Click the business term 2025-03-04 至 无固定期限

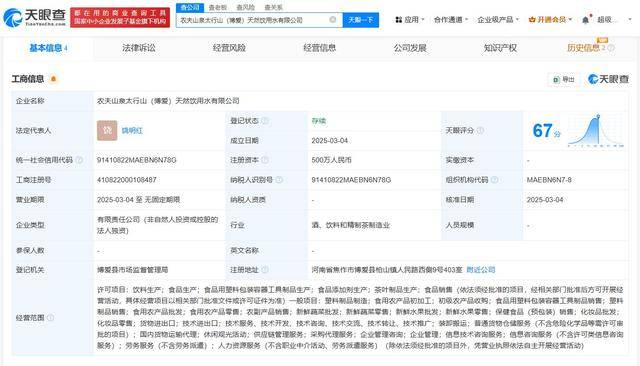[x=138, y=200]
